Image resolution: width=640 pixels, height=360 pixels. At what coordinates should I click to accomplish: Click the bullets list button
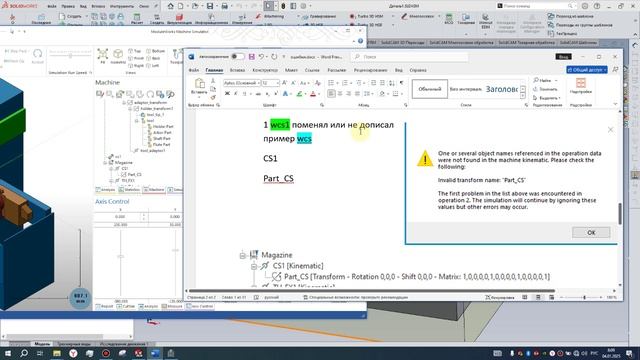tap(331, 83)
